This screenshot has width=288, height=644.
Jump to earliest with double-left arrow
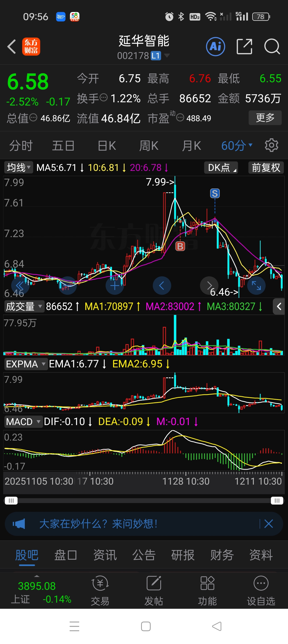pos(20,286)
